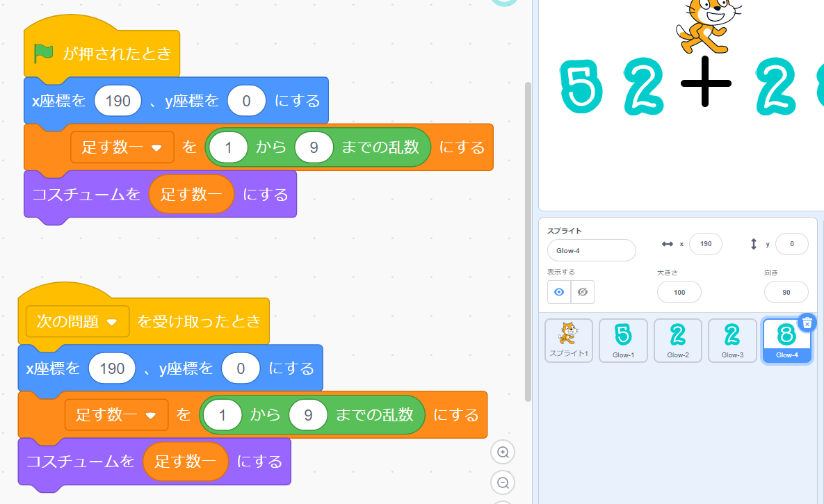
Task: Click the cat sprite on stage
Action: coord(707,24)
